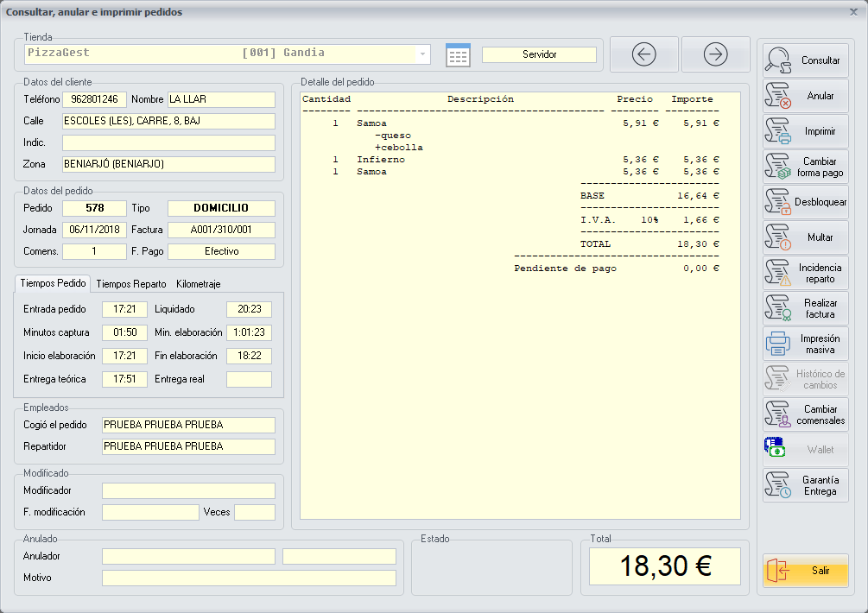Open Incidencia reparto
Screen dimensions: 868x613
[x=779, y=273]
